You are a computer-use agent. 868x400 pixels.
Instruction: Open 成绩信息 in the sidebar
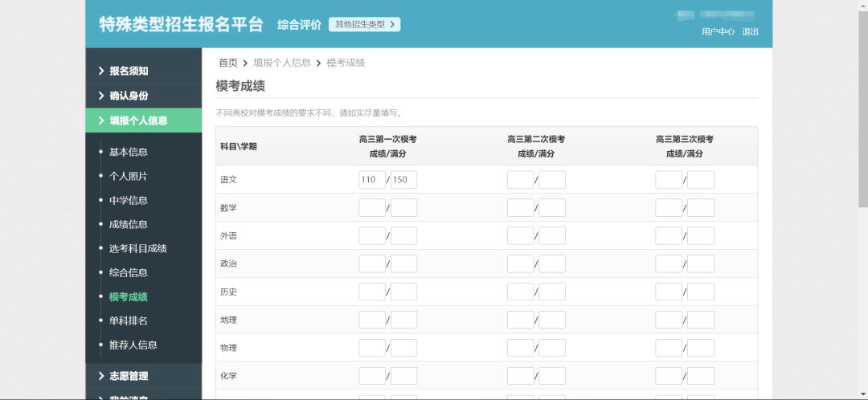pos(128,224)
